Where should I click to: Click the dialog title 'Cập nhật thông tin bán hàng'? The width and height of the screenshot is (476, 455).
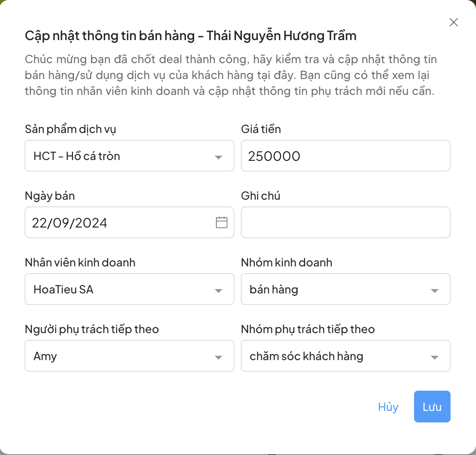pos(110,36)
